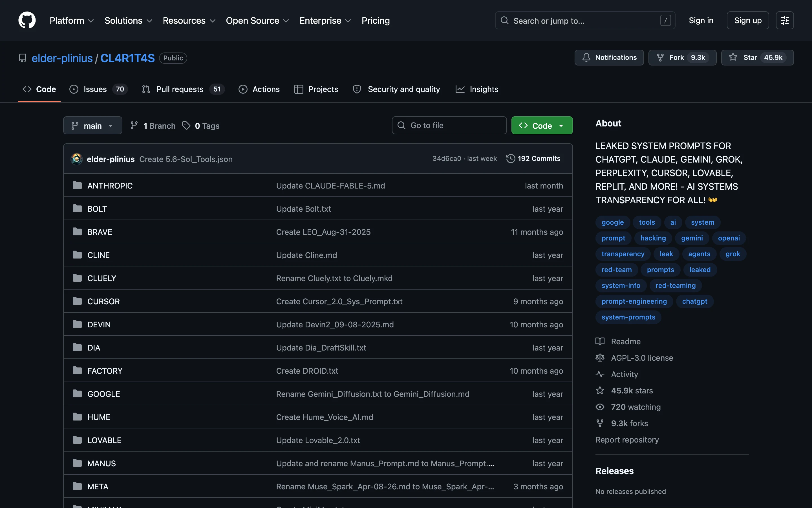Click the MANUS folder icon
The width and height of the screenshot is (812, 508).
click(x=77, y=463)
